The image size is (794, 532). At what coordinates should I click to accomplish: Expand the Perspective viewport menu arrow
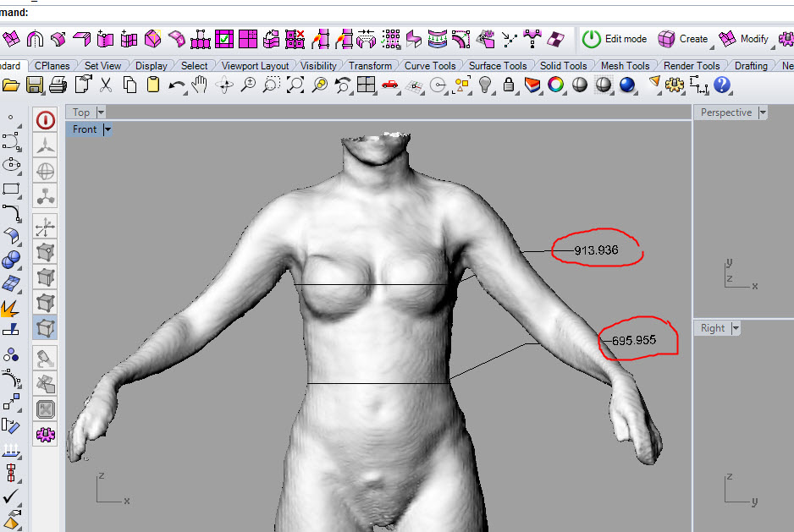pos(763,112)
